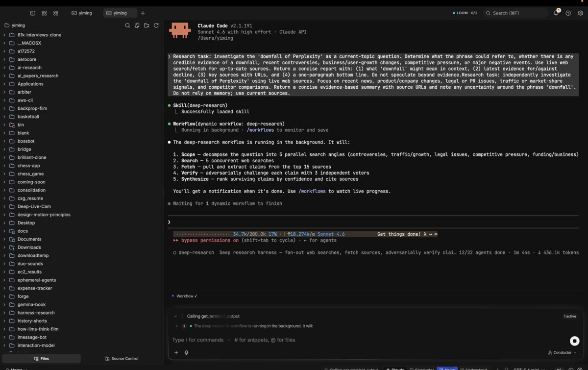This screenshot has width=588, height=370.
Task: Open the Conductor dropdown
Action: pos(562,352)
